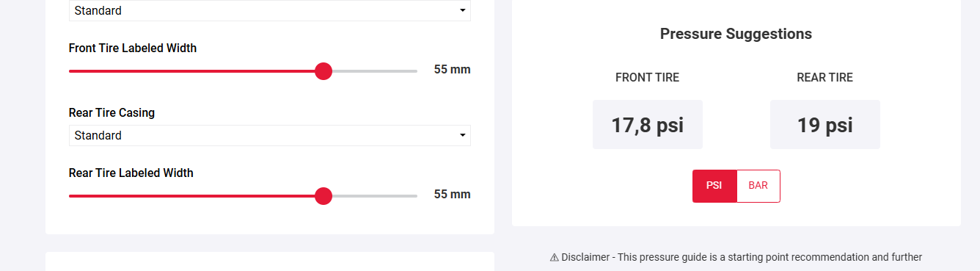Click the warning icon beside Disclaimer
980x271 pixels.
coord(554,258)
